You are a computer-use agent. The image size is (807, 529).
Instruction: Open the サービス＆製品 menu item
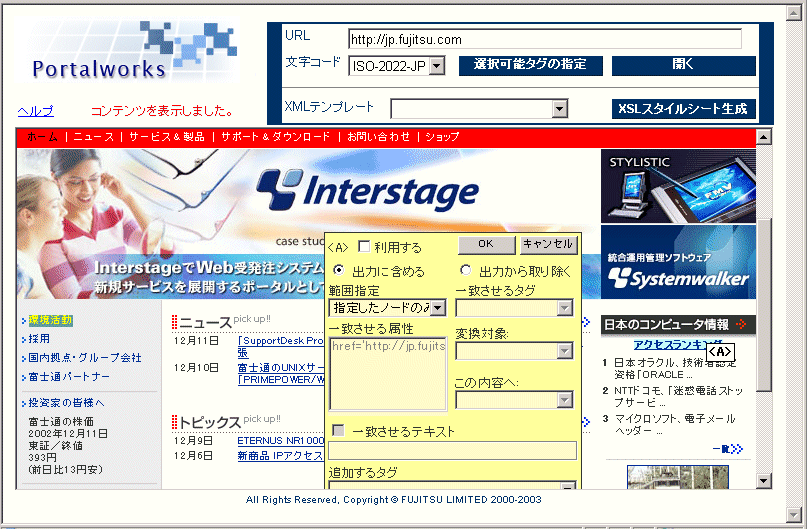(x=167, y=137)
